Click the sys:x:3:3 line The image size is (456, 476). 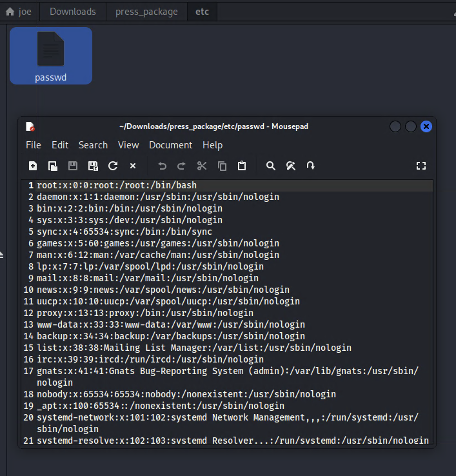(130, 220)
